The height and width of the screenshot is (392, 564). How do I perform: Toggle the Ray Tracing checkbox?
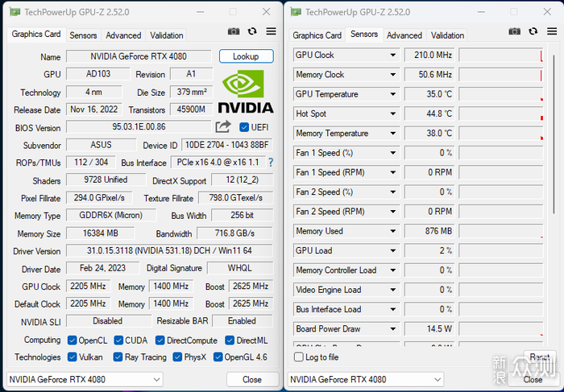click(118, 357)
